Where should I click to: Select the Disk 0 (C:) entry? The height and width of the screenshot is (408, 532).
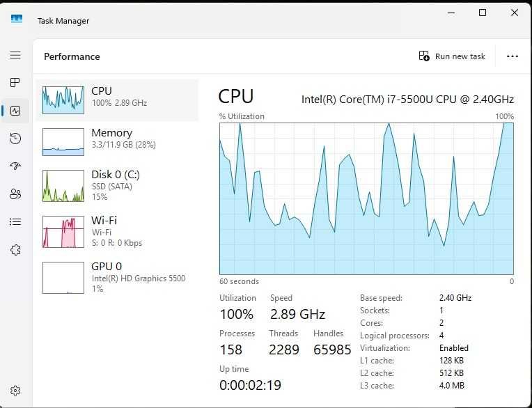pyautogui.click(x=117, y=185)
